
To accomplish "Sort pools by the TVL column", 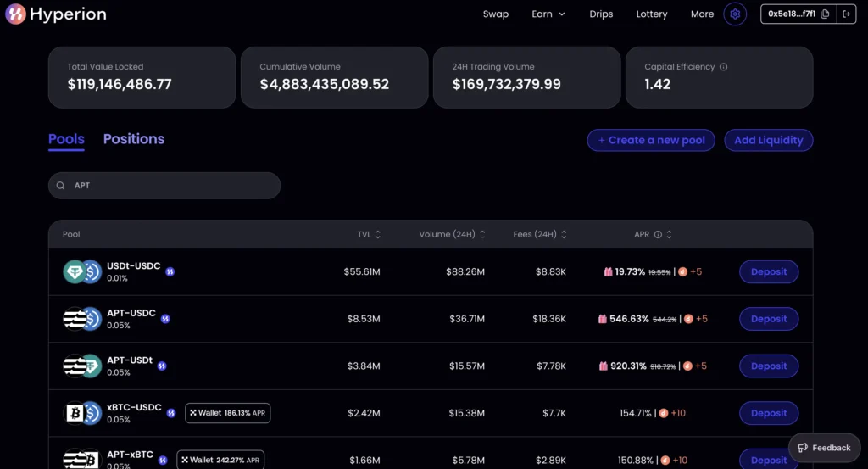I will click(378, 234).
